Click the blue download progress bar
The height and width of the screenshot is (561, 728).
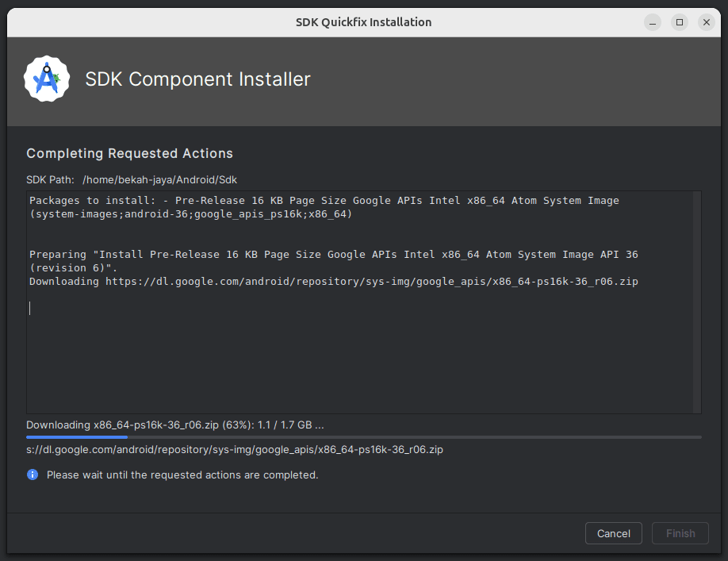pos(363,437)
